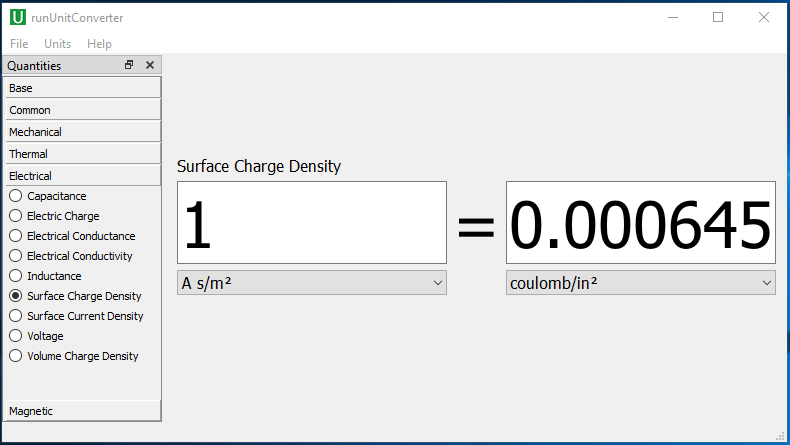790x445 pixels.
Task: Select the Capacitance radio button
Action: point(16,196)
